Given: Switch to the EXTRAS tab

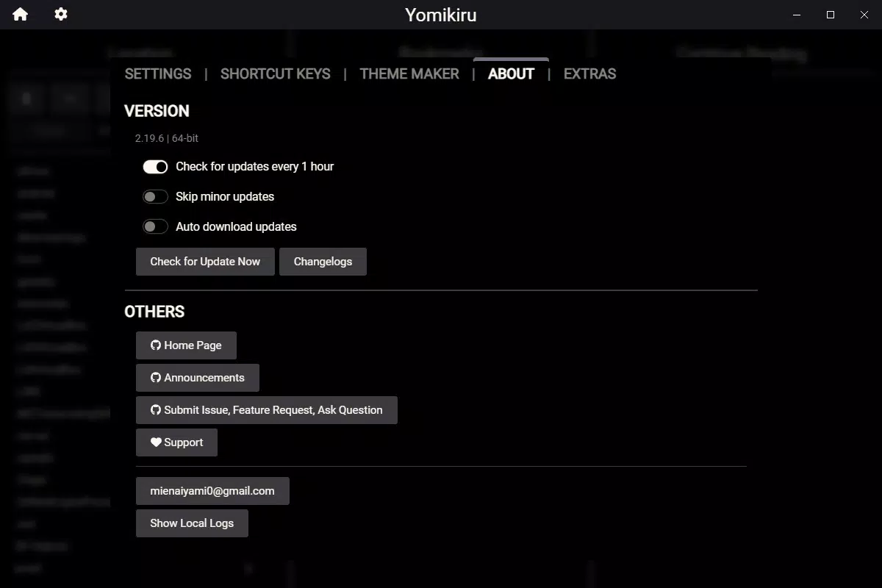Looking at the screenshot, I should coord(589,73).
